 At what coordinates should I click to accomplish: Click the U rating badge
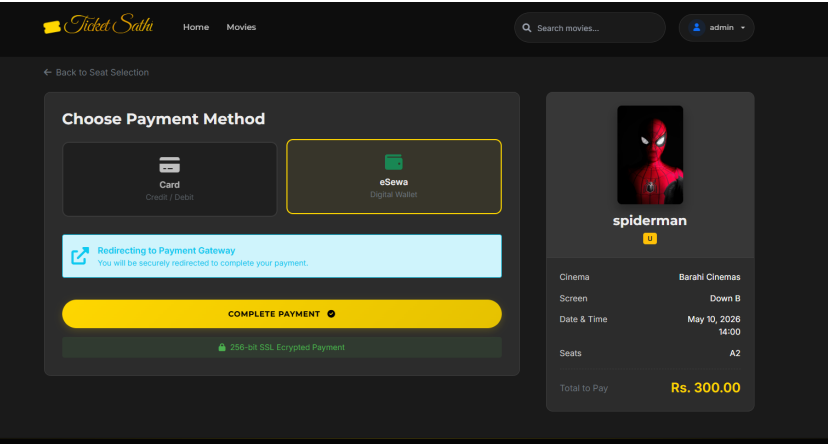click(650, 239)
